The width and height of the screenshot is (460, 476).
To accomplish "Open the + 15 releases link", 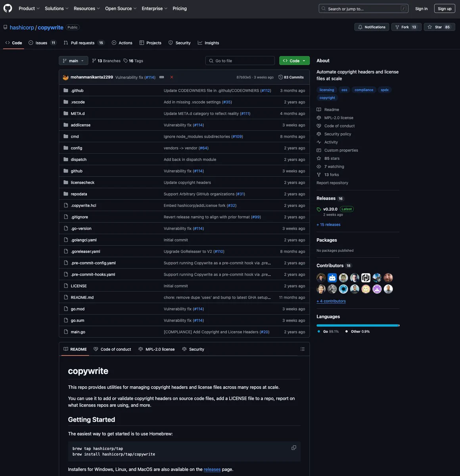I will pos(328,225).
